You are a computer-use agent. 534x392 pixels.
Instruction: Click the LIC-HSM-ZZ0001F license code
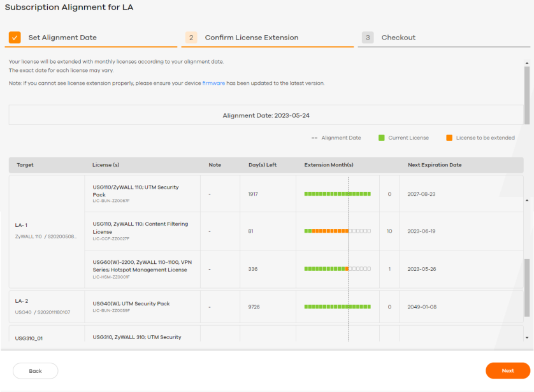click(x=111, y=277)
